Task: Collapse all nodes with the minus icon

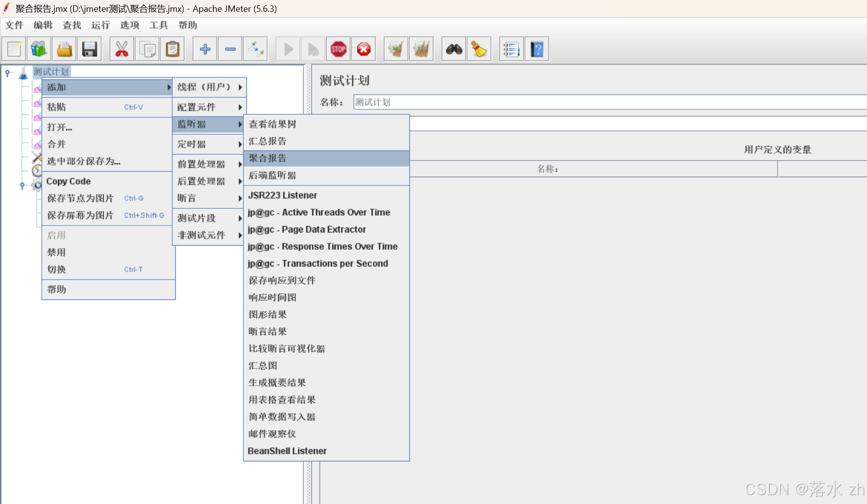Action: click(x=230, y=49)
